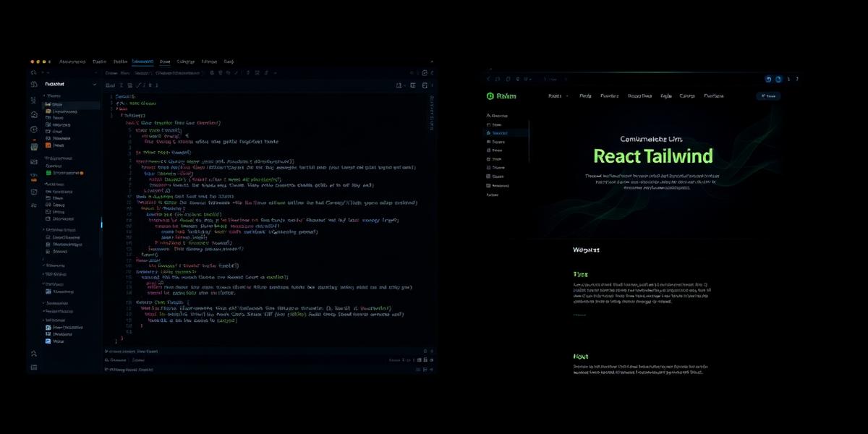Click the back arrow in browser toolbar
This screenshot has width=868, height=434.
coord(488,78)
